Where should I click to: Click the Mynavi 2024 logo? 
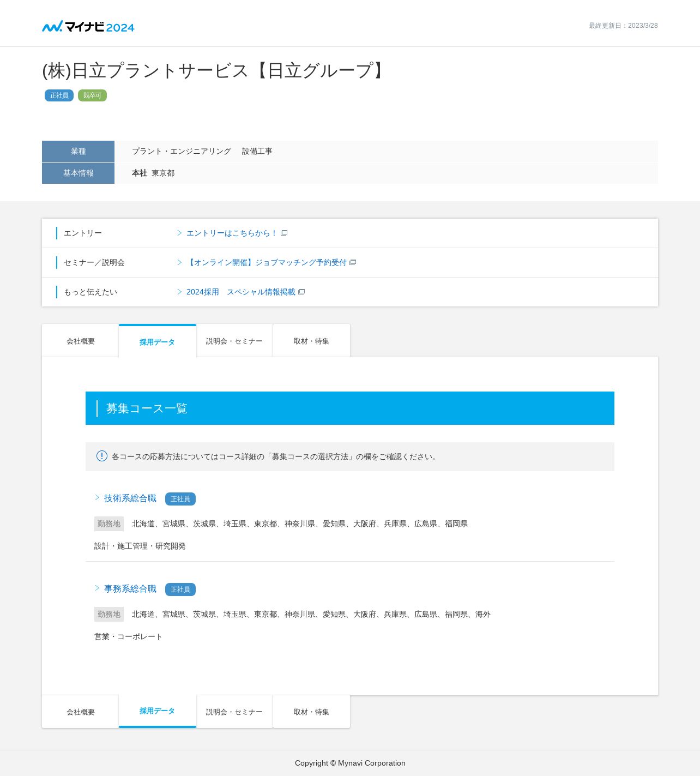[x=88, y=26]
